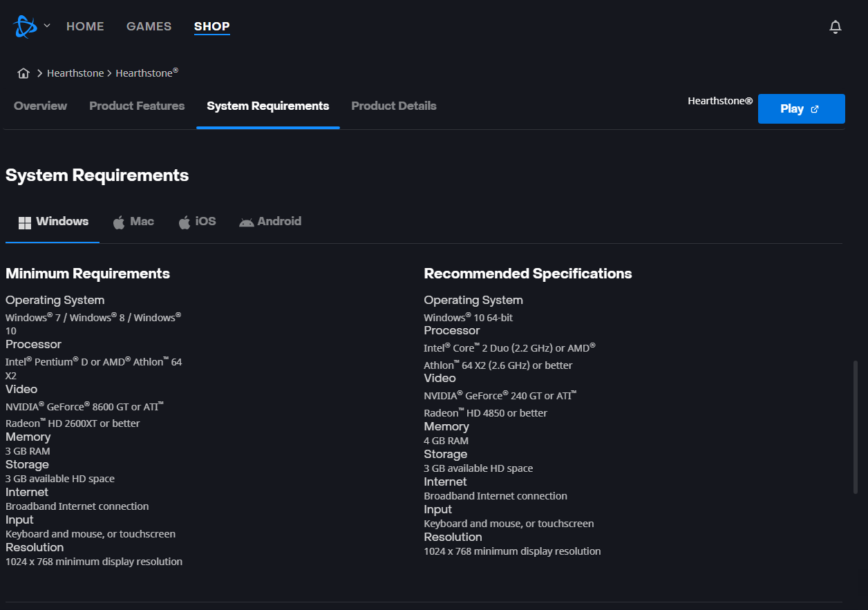The image size is (868, 610).
Task: Click the external link icon on Play button
Action: 815,109
